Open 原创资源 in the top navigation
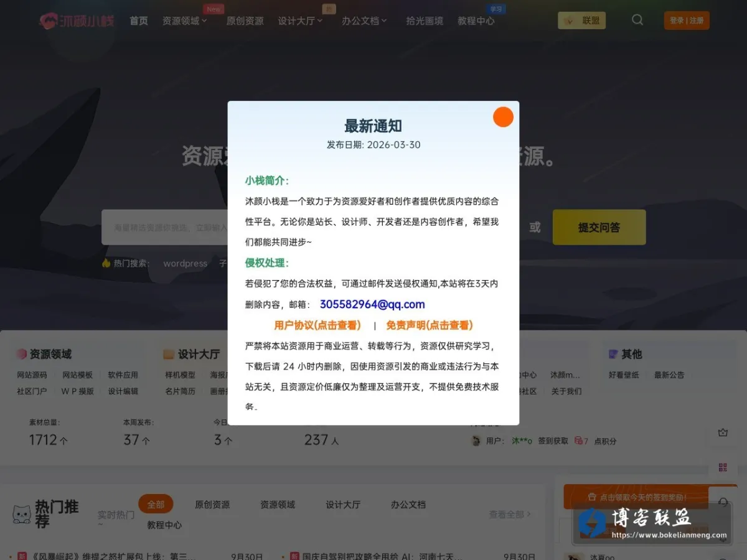The image size is (747, 560). pos(245,21)
